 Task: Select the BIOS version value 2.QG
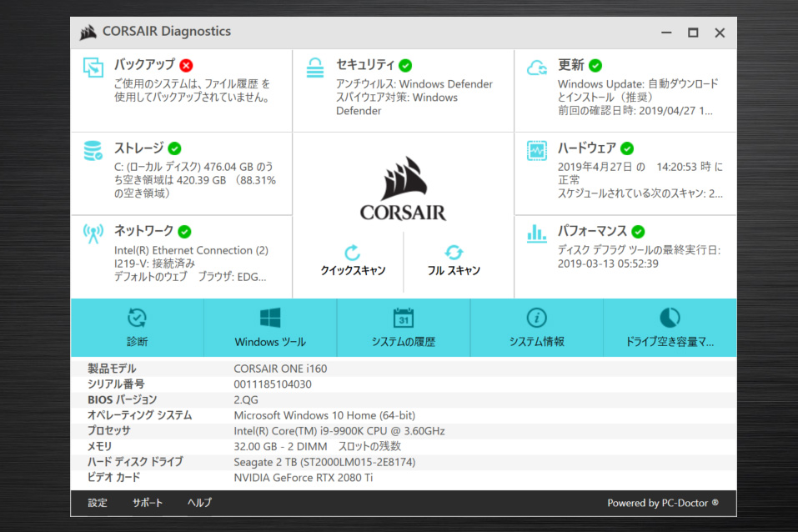coord(246,399)
